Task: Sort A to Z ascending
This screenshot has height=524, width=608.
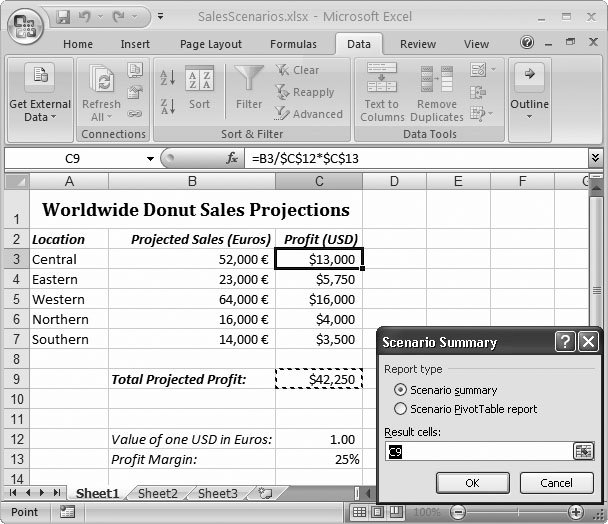Action: [168, 78]
